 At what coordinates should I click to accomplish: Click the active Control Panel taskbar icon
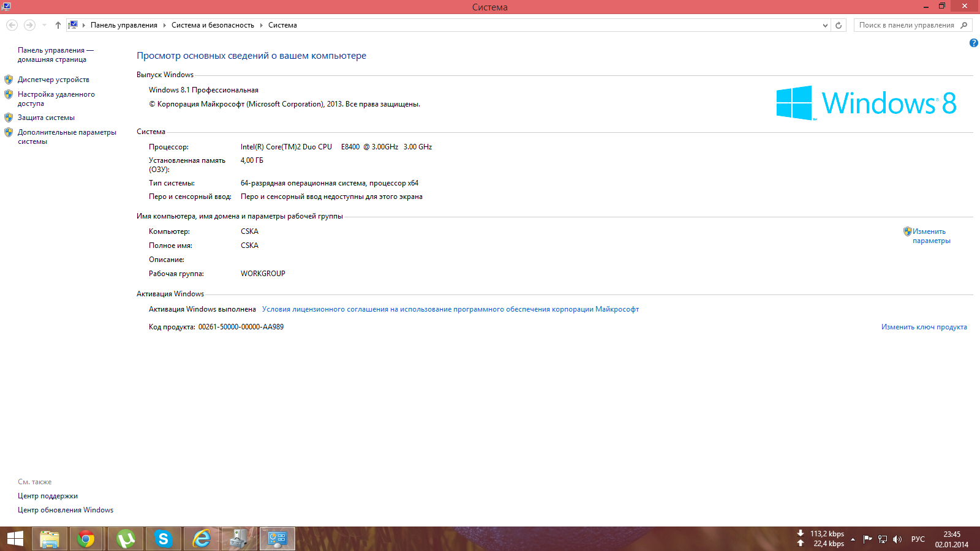(x=277, y=539)
